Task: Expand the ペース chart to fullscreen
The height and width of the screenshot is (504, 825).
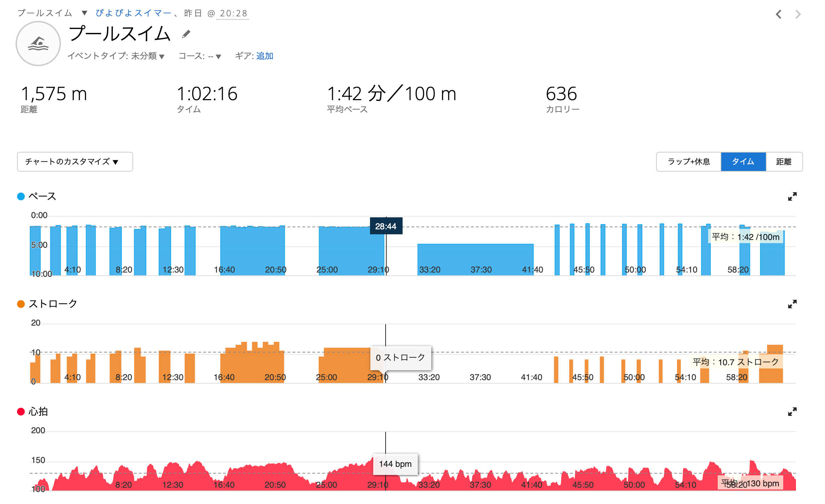Action: coord(792,196)
